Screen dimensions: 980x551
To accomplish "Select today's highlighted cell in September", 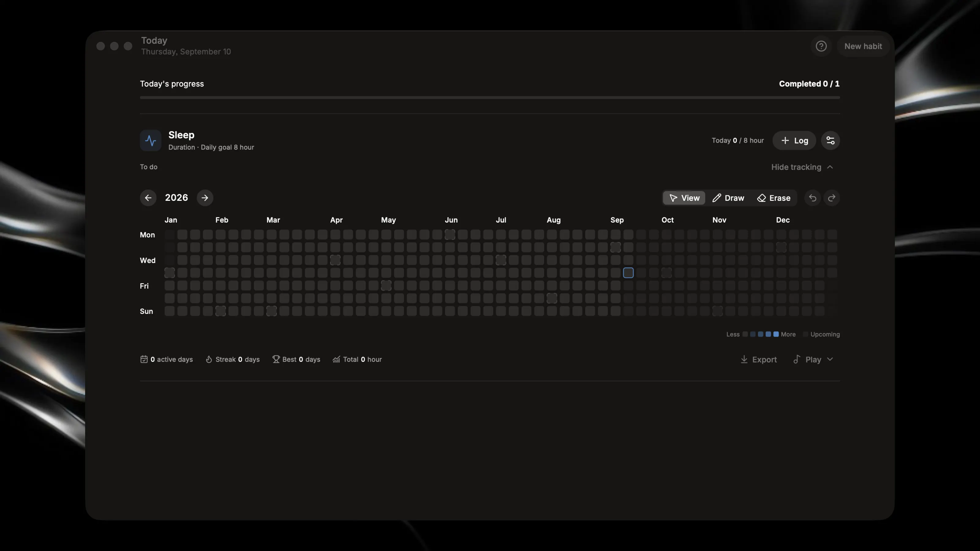I will point(628,273).
